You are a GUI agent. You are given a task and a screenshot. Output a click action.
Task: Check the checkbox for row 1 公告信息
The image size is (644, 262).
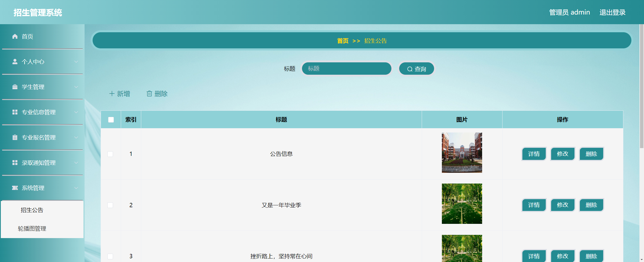tap(110, 154)
